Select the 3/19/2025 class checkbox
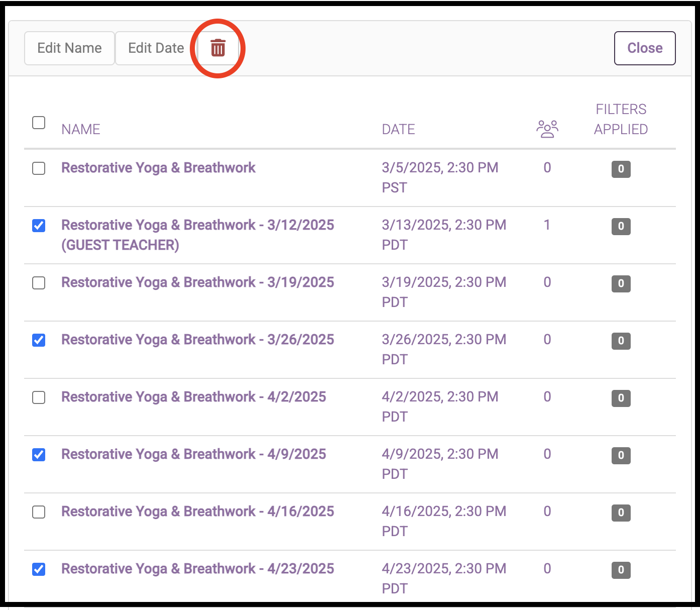Screen dimensions: 700x610 click(39, 283)
